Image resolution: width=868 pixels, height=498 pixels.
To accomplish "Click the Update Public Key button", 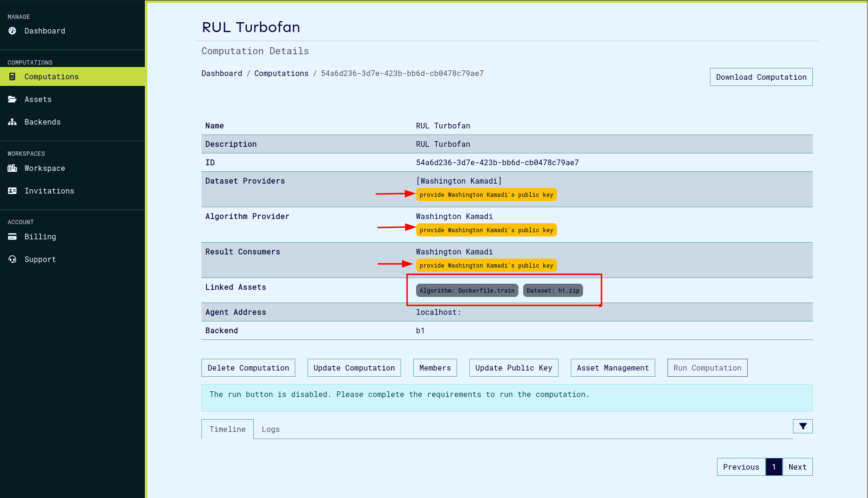I will (514, 368).
